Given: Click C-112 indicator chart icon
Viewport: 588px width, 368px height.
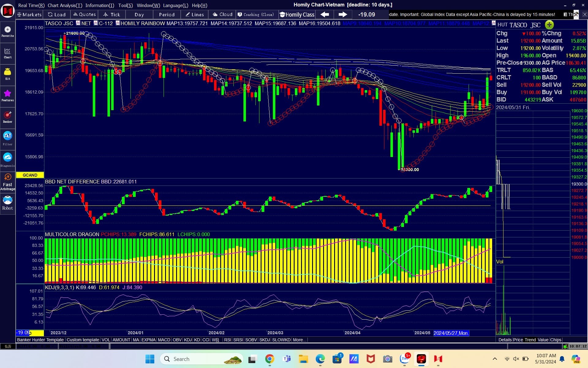Looking at the screenshot, I should coord(96,23).
